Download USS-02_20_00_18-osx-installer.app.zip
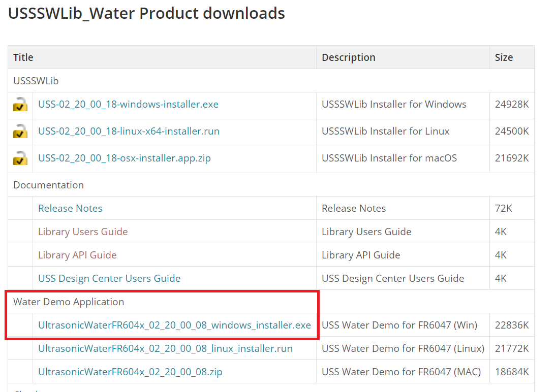Viewport: 556px width, 392px height. 125,158
